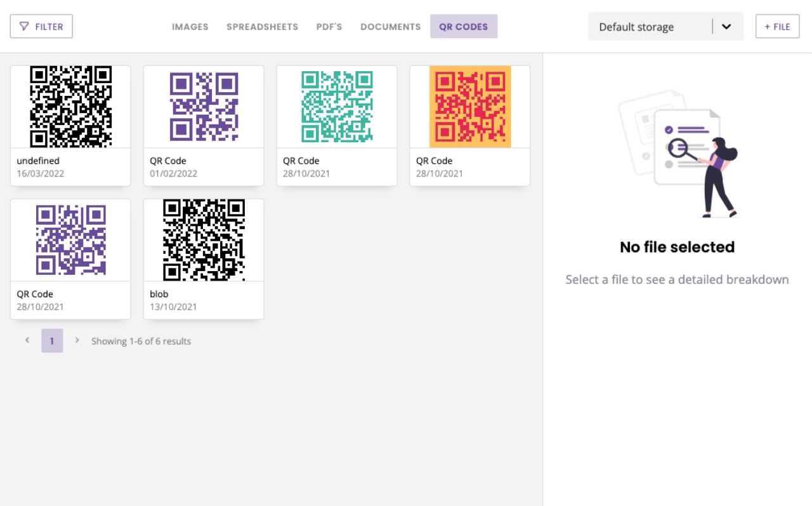Go to next page arrow
Image resolution: width=812 pixels, height=506 pixels.
(x=77, y=340)
